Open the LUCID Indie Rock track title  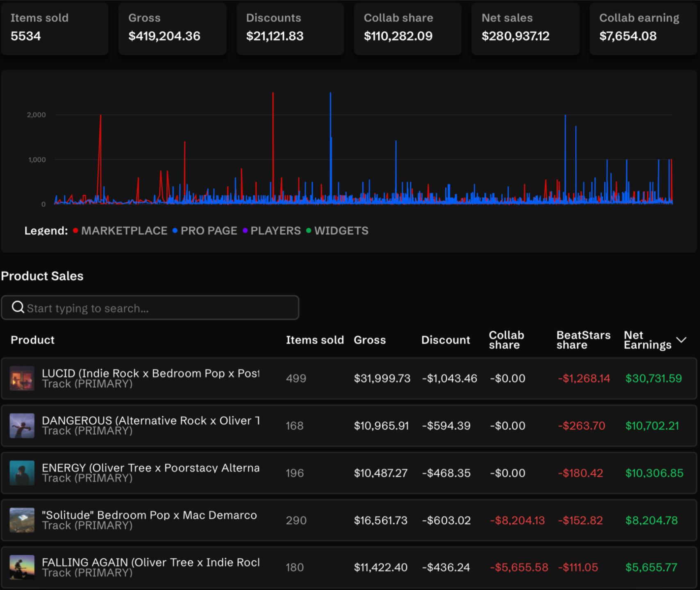click(x=150, y=373)
